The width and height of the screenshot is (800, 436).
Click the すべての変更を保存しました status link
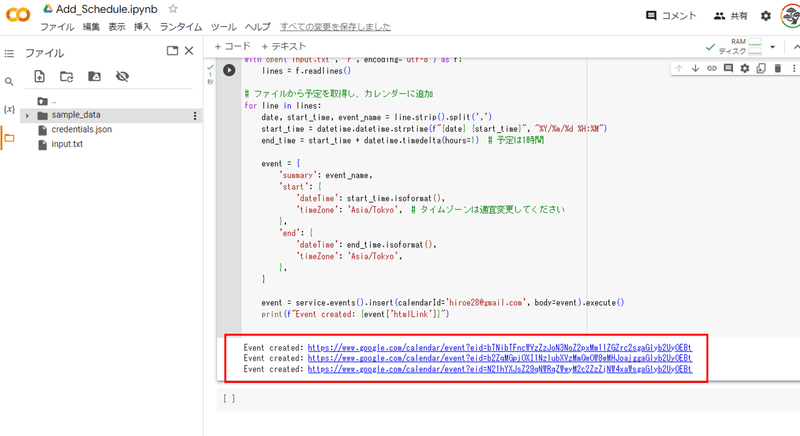(335, 27)
